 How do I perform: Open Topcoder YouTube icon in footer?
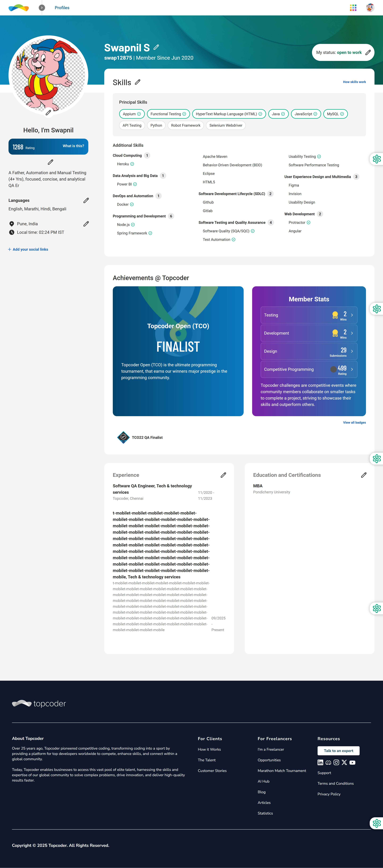(352, 762)
